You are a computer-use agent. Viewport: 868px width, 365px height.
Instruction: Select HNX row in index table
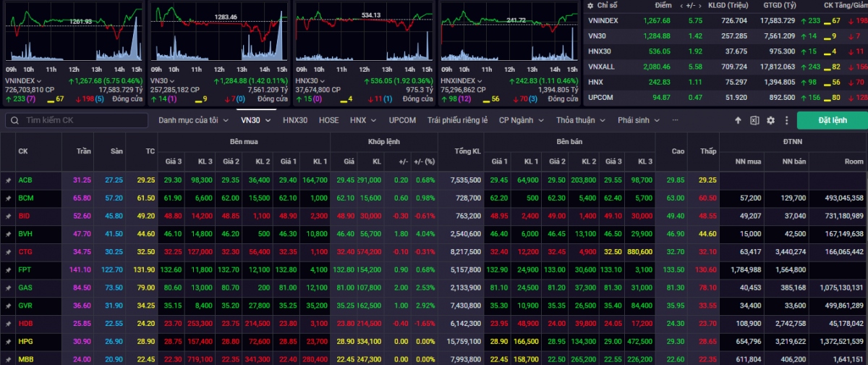(726, 81)
